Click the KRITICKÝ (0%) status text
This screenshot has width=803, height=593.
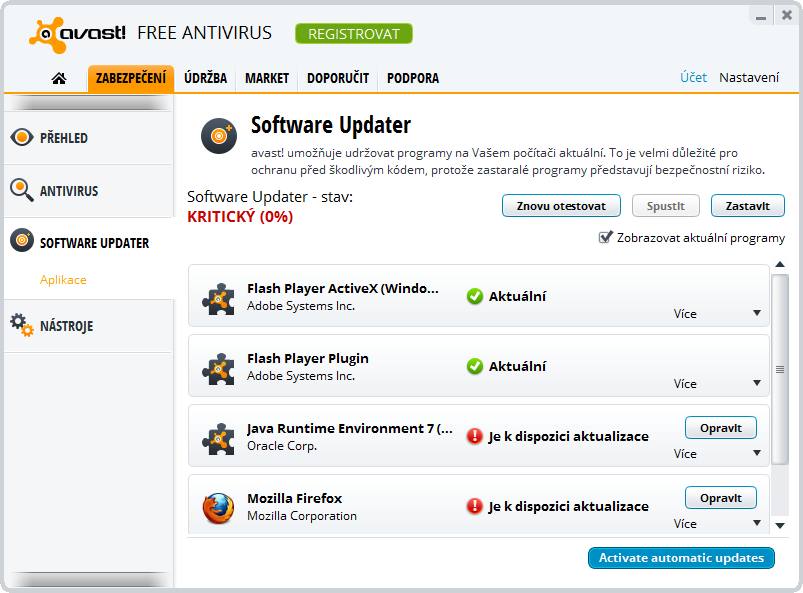(240, 217)
